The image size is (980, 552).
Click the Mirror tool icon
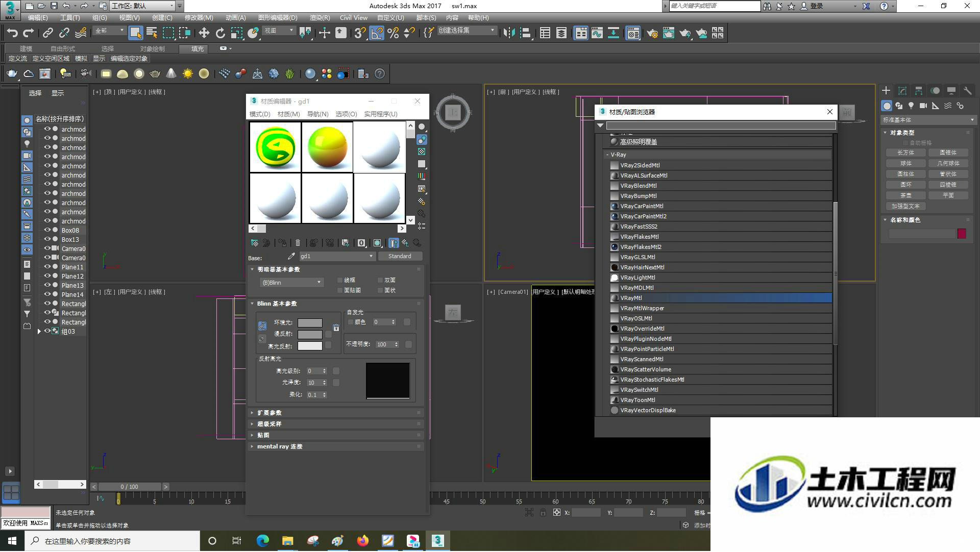(x=508, y=33)
